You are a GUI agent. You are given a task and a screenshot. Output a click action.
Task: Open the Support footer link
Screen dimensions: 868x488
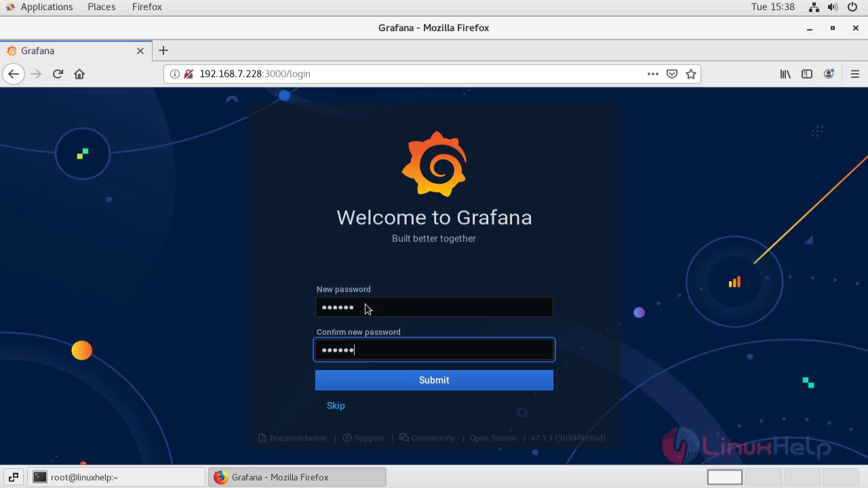click(x=363, y=438)
